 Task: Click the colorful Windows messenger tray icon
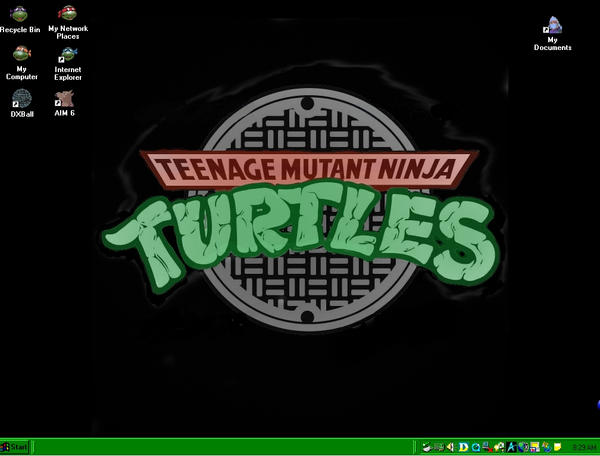[x=546, y=447]
